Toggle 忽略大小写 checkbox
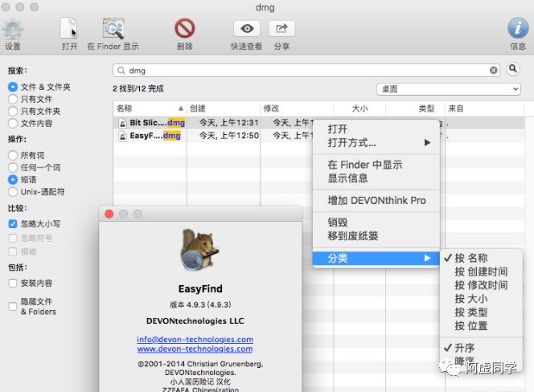534x392 pixels. coord(13,224)
